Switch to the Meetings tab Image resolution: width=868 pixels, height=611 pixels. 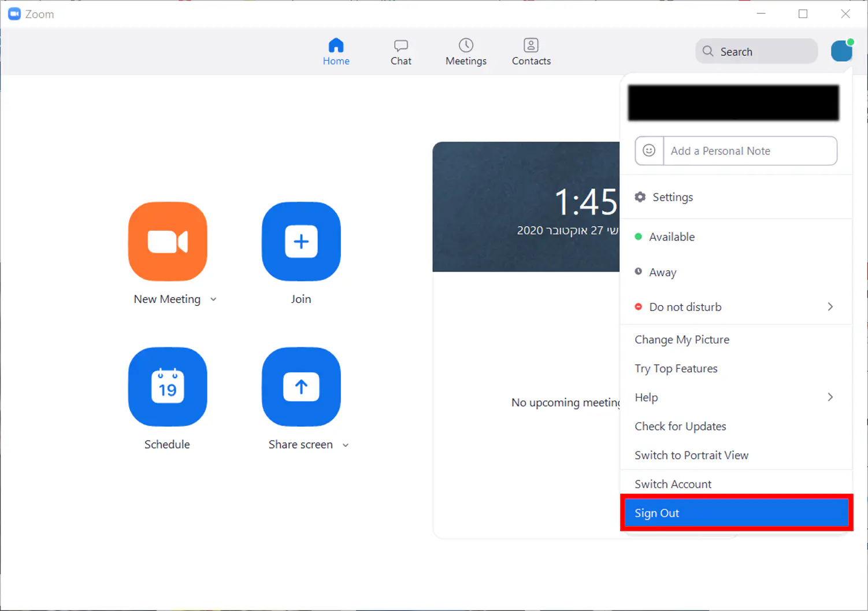[466, 52]
